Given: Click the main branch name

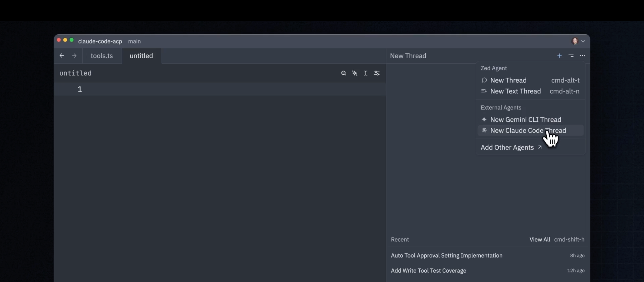Looking at the screenshot, I should (x=134, y=41).
